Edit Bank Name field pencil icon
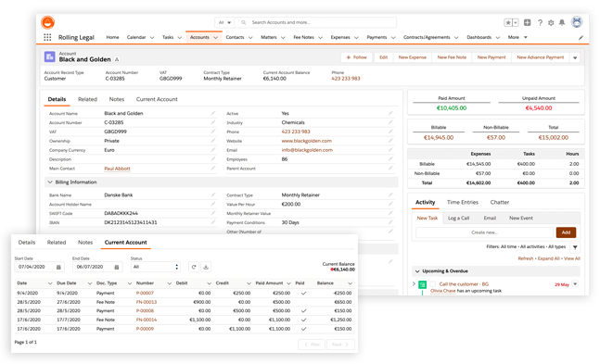 (213, 195)
